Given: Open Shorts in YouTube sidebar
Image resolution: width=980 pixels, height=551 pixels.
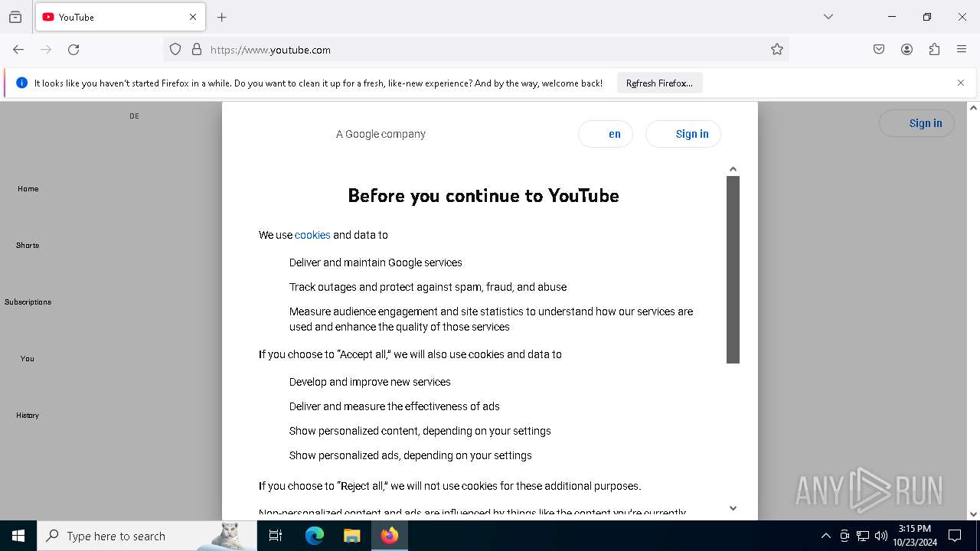Looking at the screenshot, I should [28, 245].
